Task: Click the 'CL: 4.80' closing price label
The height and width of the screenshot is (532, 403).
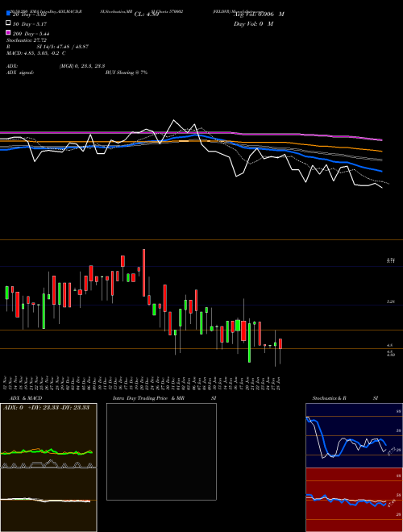Action: pos(147,15)
